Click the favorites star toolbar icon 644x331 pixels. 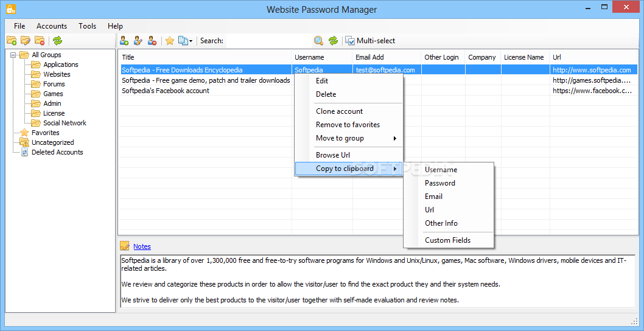click(170, 41)
